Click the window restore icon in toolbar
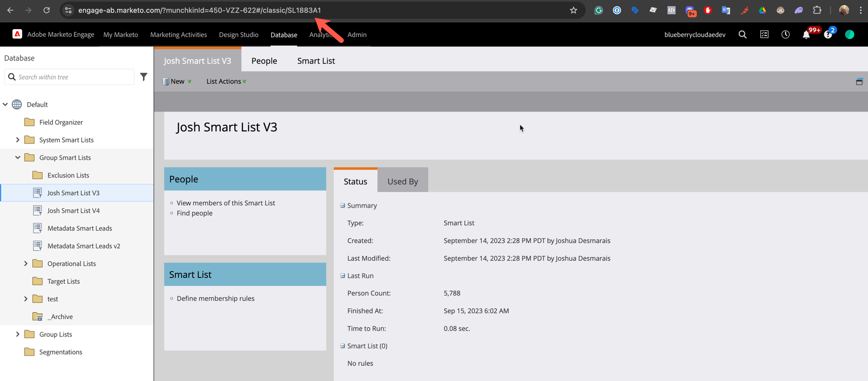Screen dimensions: 868x381 pyautogui.click(x=859, y=81)
